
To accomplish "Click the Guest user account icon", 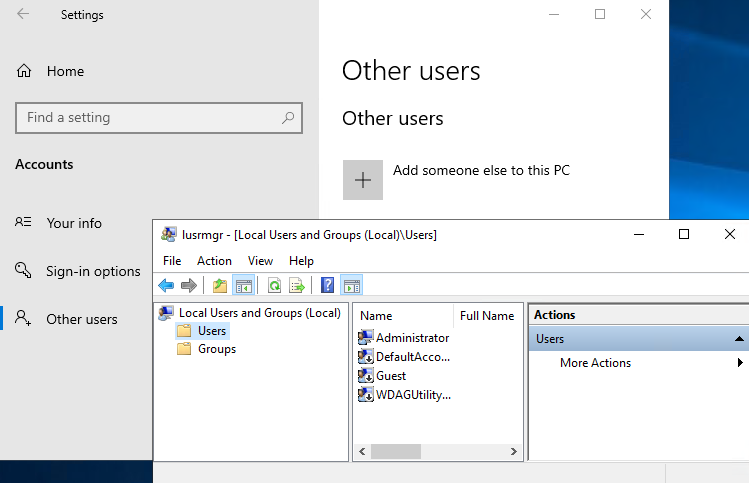I will coord(365,376).
